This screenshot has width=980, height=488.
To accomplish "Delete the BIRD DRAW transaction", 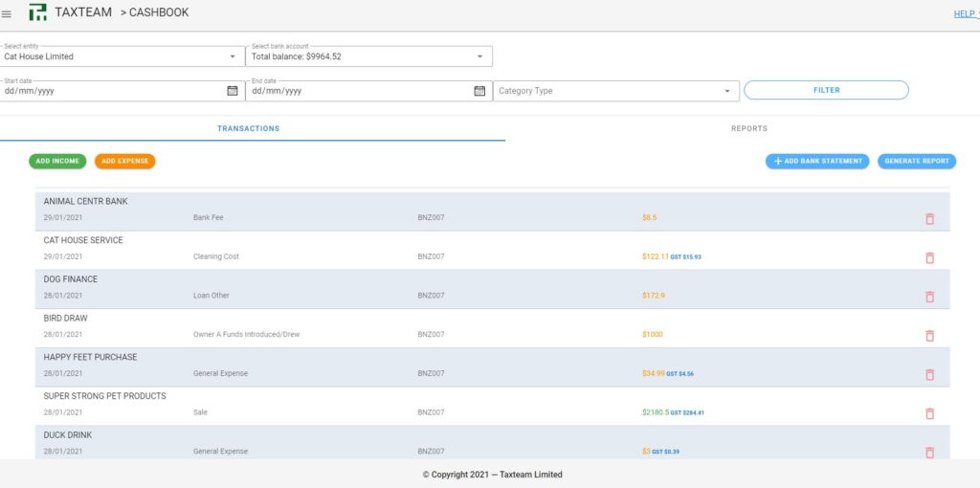I will 929,336.
